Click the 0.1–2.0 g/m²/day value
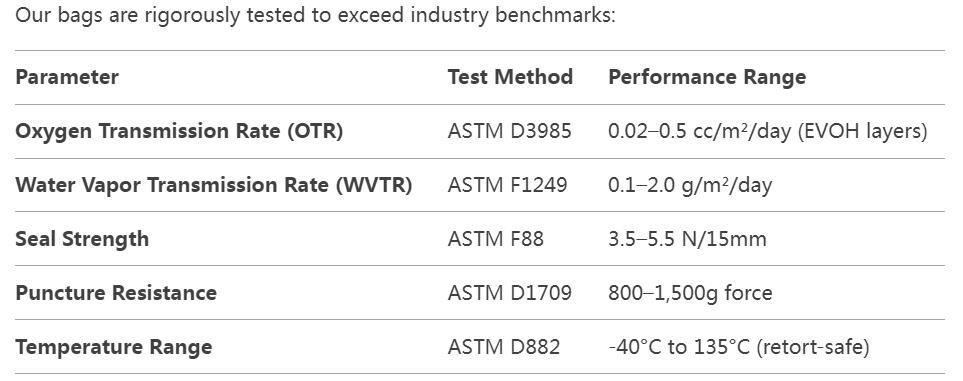Viewport: 963px width, 381px height. pos(690,186)
